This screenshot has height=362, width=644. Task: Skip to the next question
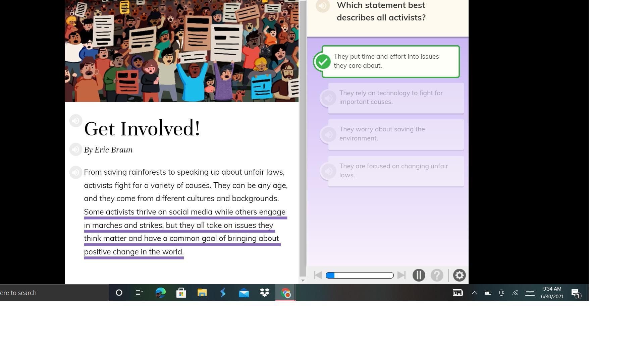click(401, 276)
